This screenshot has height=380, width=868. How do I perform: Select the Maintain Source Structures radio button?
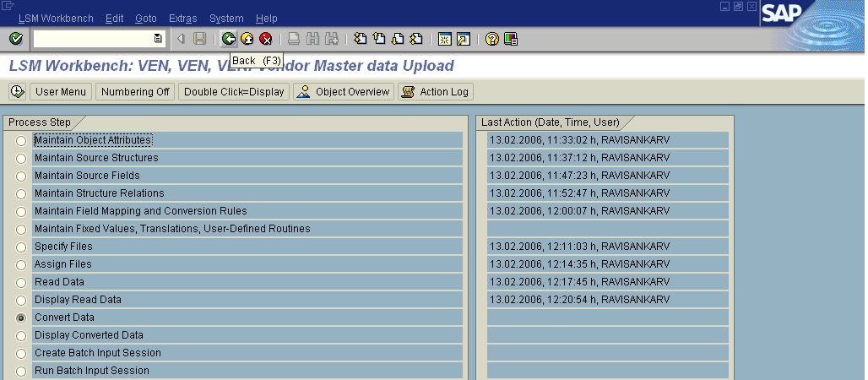(21, 159)
